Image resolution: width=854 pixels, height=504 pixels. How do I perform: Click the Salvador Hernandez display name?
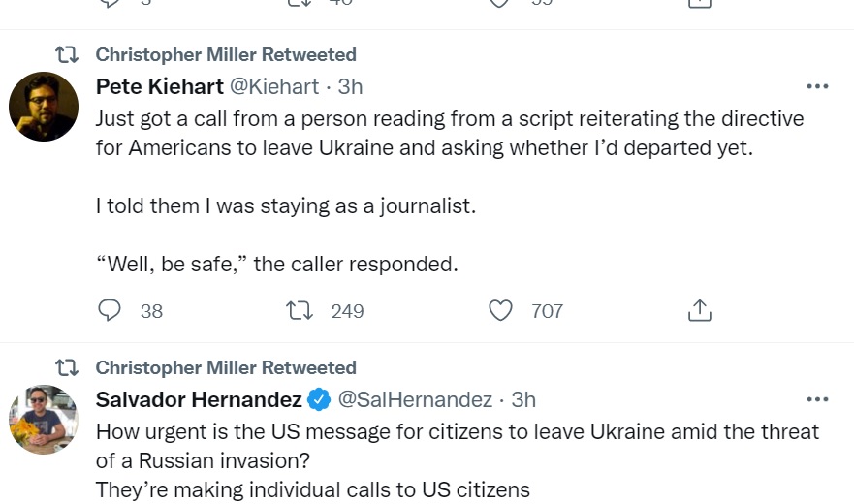coord(199,399)
